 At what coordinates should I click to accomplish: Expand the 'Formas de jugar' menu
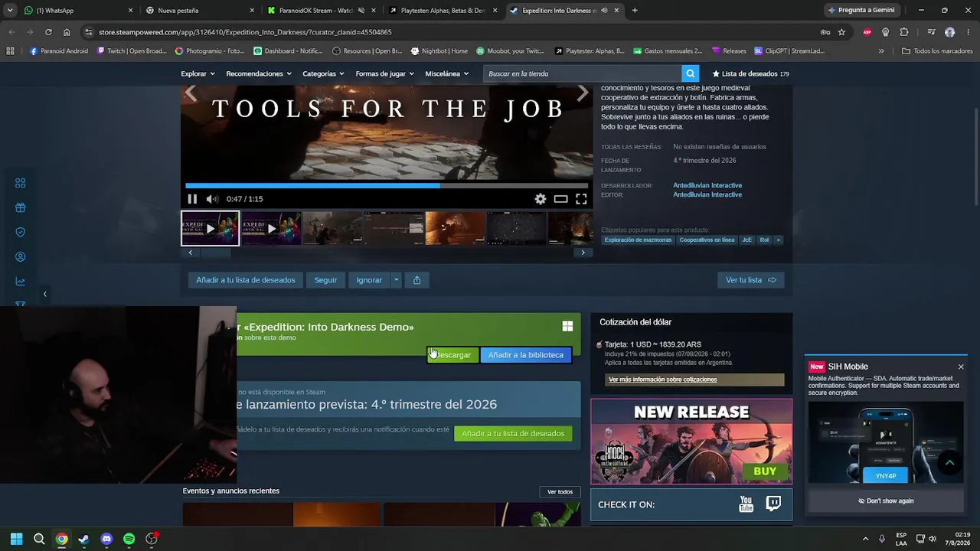[x=384, y=73]
